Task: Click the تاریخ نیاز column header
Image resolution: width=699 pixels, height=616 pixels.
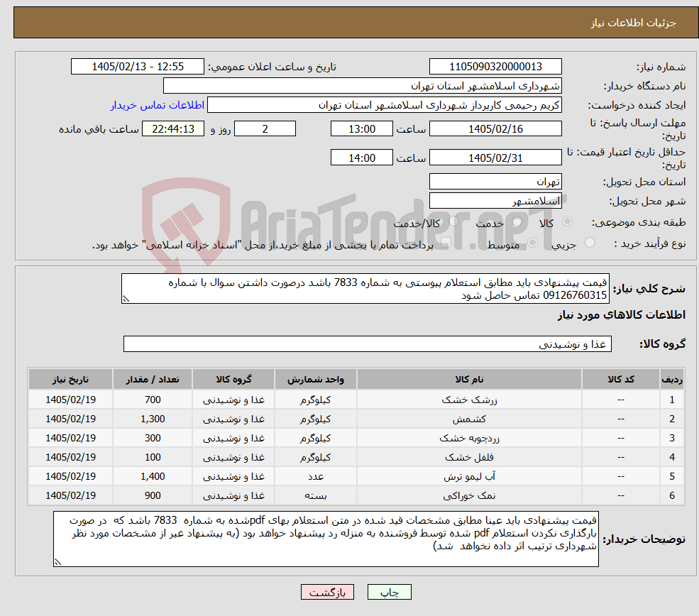Action: 70,379
